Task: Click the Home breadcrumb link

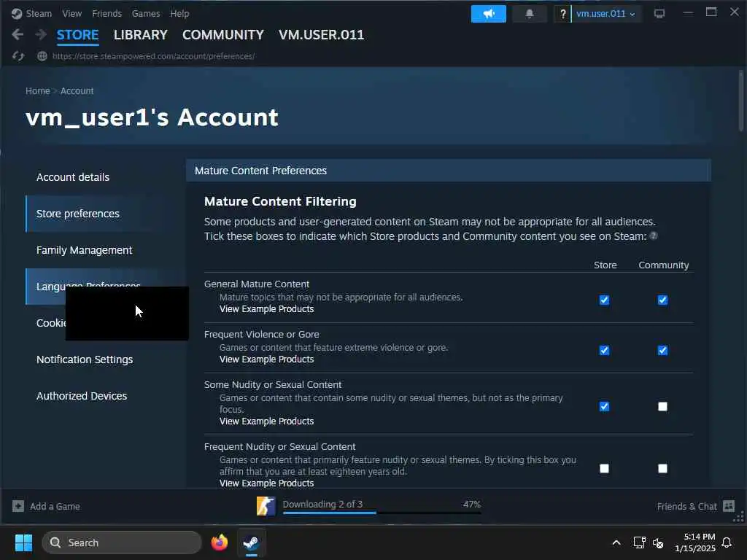Action: click(38, 91)
